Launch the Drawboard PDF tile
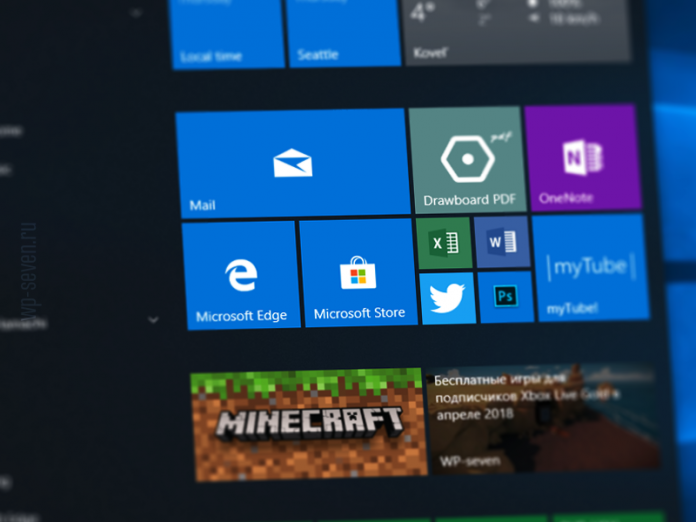The height and width of the screenshot is (522, 696). point(467,159)
